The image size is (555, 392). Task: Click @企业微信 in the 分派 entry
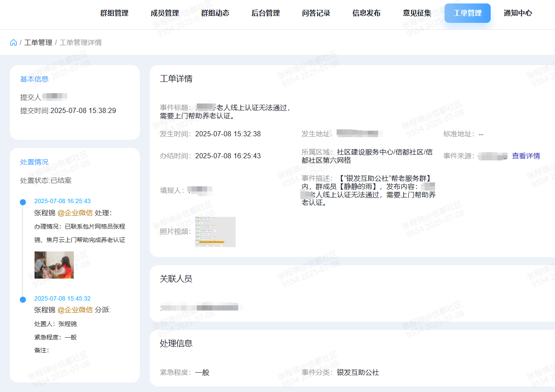pos(75,310)
